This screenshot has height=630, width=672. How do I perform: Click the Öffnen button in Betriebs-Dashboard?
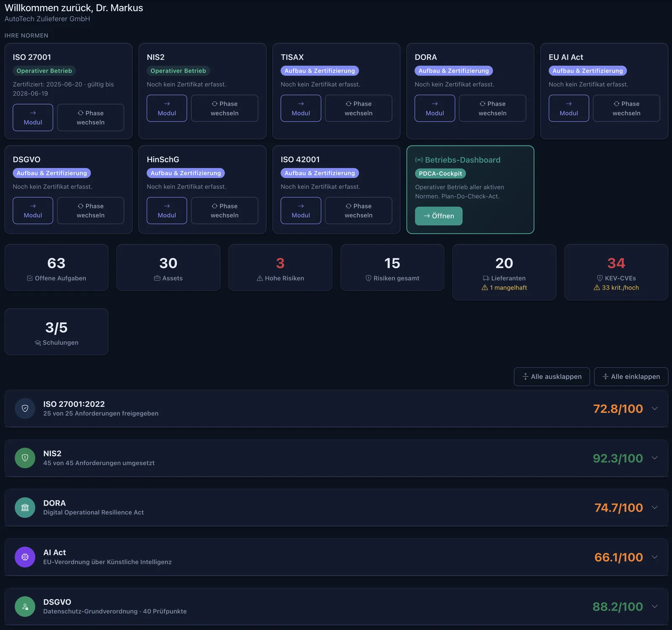coord(438,216)
